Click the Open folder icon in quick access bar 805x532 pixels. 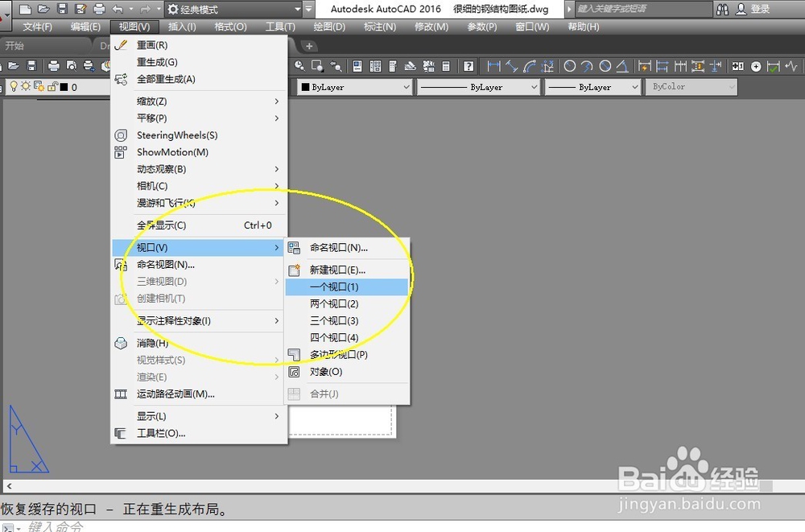43,9
